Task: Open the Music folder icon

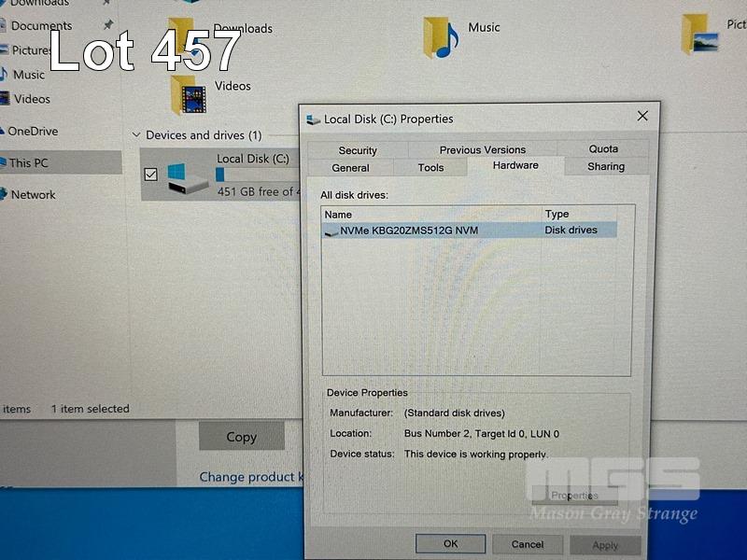Action: pos(441,37)
